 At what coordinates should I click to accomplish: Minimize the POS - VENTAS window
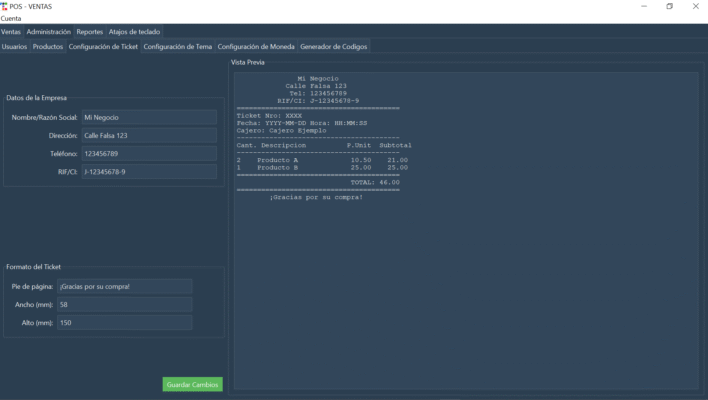tap(644, 6)
